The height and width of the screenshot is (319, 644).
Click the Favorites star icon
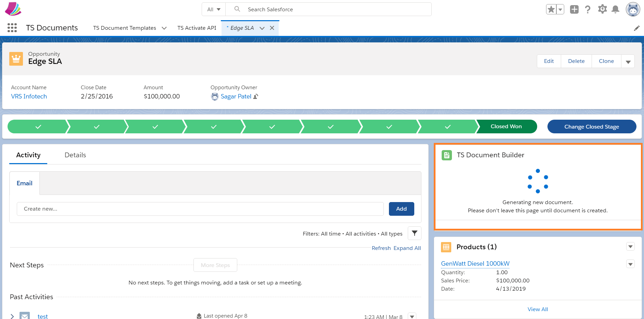pyautogui.click(x=551, y=10)
